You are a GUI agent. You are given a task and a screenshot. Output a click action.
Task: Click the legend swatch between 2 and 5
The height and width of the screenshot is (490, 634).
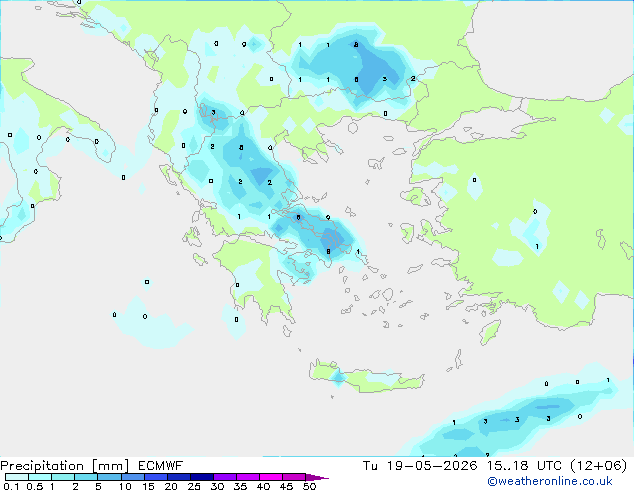(86, 477)
